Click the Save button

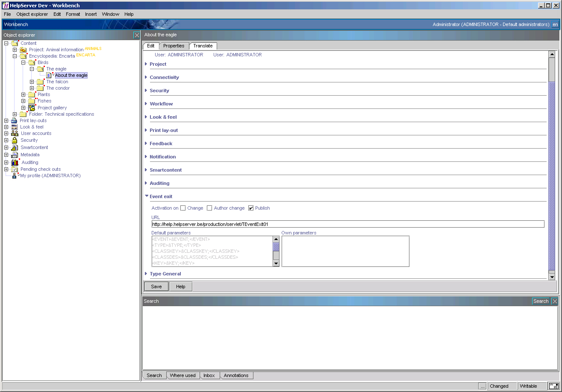tap(156, 286)
